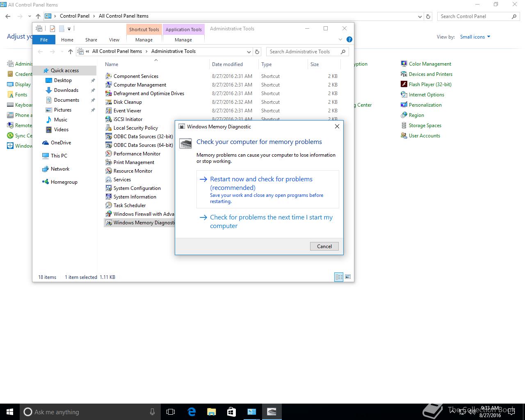Select the Performance Monitor icon

108,153
